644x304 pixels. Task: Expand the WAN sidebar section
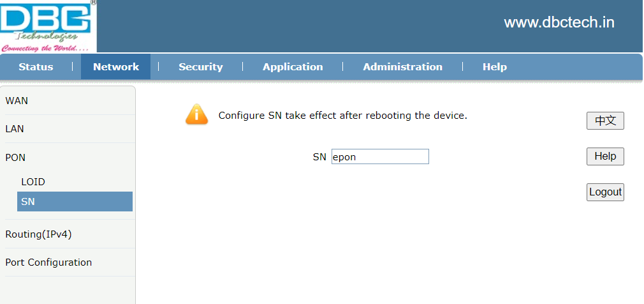tap(17, 101)
